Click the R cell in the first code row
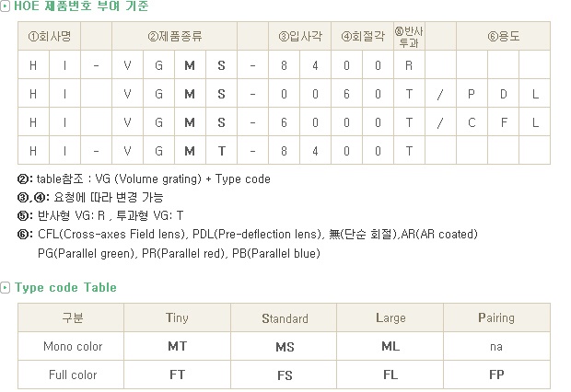571x392 pixels. pyautogui.click(x=409, y=65)
